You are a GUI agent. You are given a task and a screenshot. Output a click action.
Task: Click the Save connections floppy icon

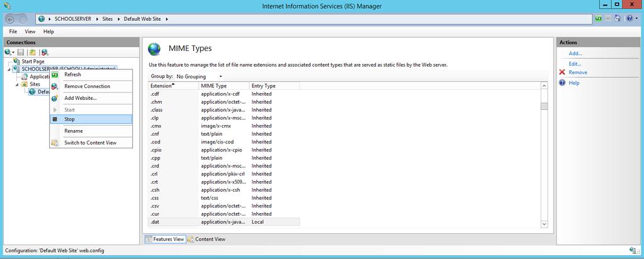click(21, 52)
